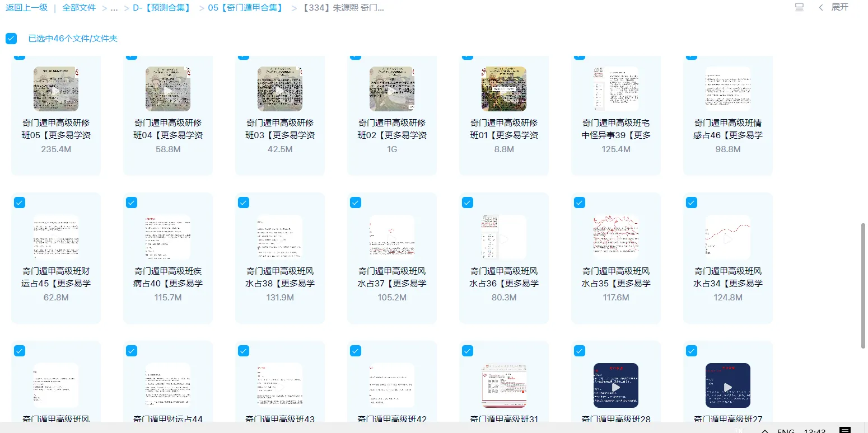Click play icon on 奇门遁甲高级班财运占45
868x433 pixels.
point(56,237)
